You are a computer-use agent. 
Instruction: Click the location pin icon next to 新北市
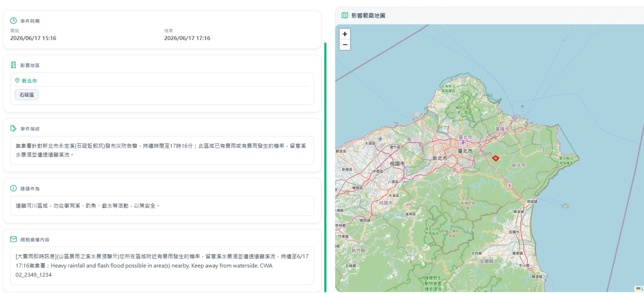[x=17, y=80]
